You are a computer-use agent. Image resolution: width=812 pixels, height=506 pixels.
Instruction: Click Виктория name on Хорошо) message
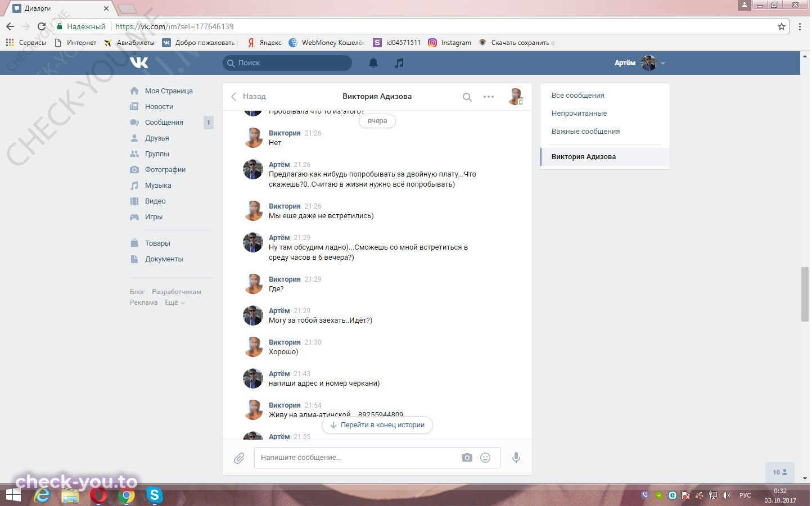(285, 342)
